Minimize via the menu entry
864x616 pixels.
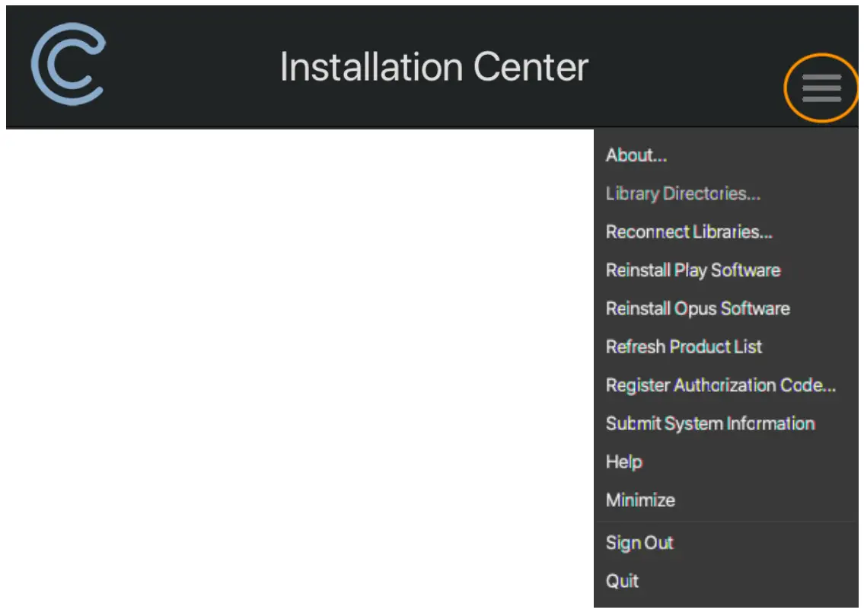(639, 500)
